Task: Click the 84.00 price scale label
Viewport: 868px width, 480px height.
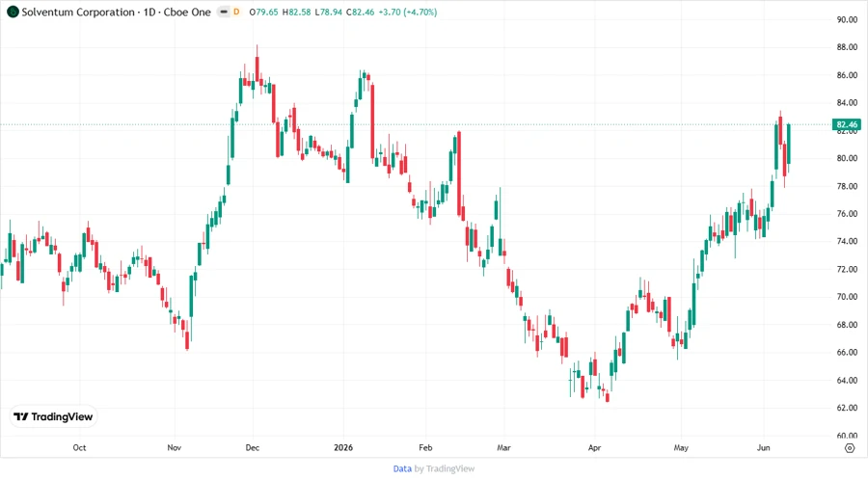Action: [x=847, y=102]
